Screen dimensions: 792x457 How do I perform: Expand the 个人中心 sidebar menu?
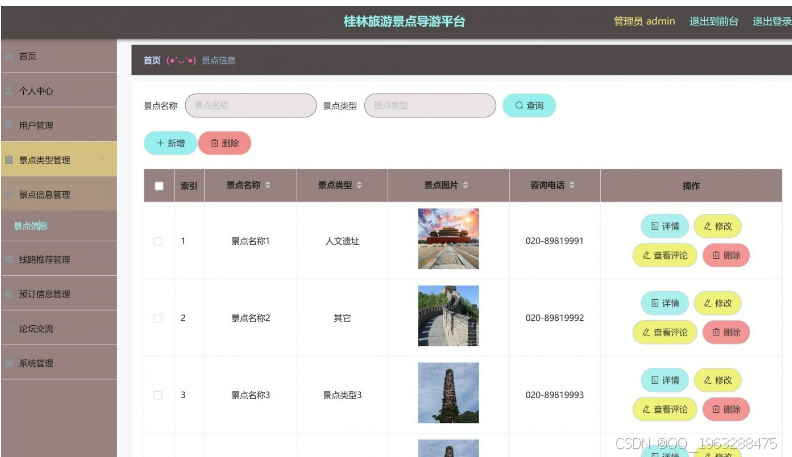click(x=59, y=90)
